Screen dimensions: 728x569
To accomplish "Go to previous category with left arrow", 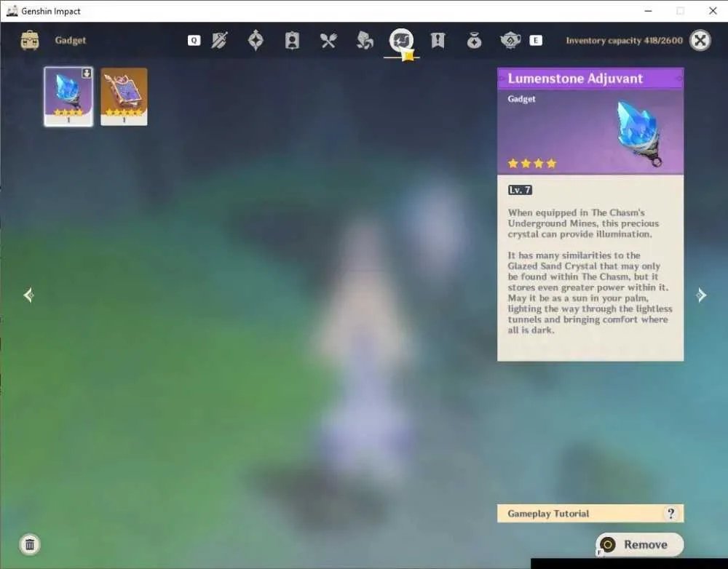I will point(28,295).
